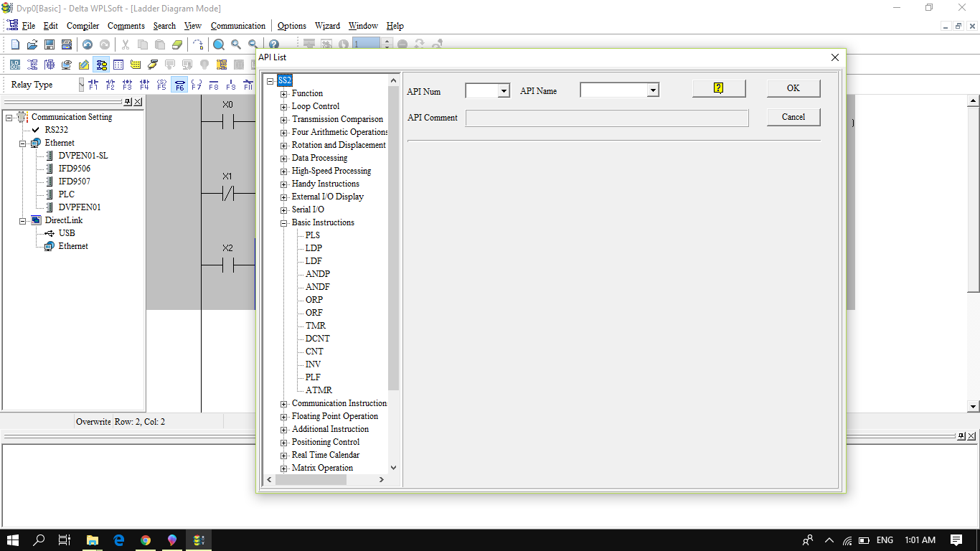
Task: Select the F2 normally closed contact tool
Action: point(110,85)
